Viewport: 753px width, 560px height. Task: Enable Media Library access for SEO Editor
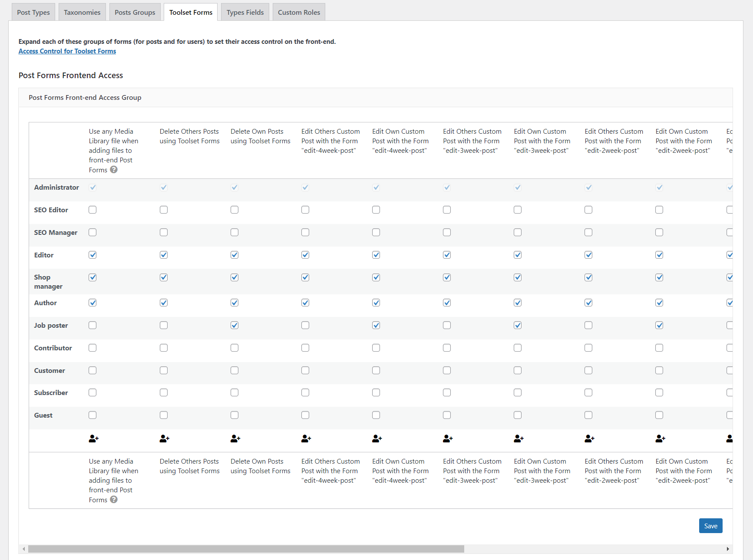[92, 210]
